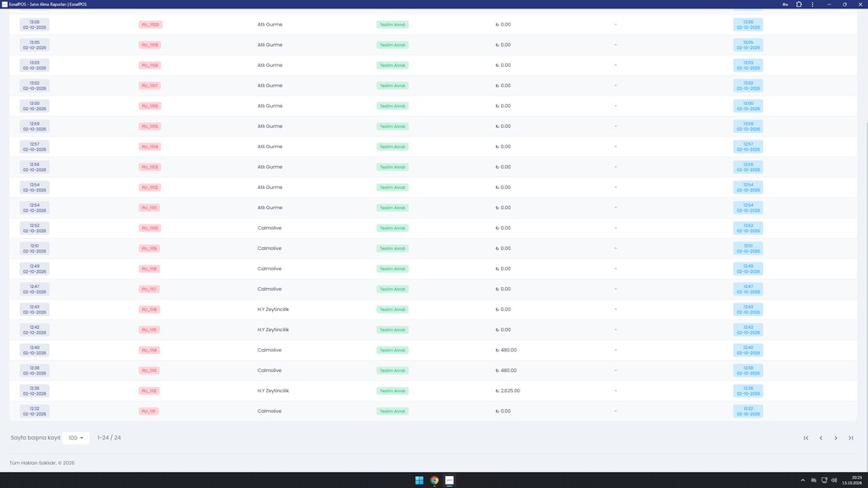The height and width of the screenshot is (488, 868).
Task: Select the ₺ 480.00 amount in 12:40 row
Action: point(506,350)
